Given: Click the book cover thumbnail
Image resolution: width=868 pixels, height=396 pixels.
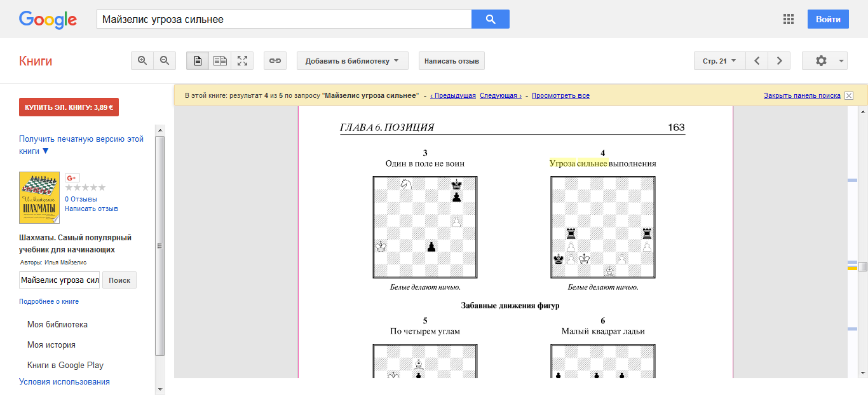Looking at the screenshot, I should point(39,198).
